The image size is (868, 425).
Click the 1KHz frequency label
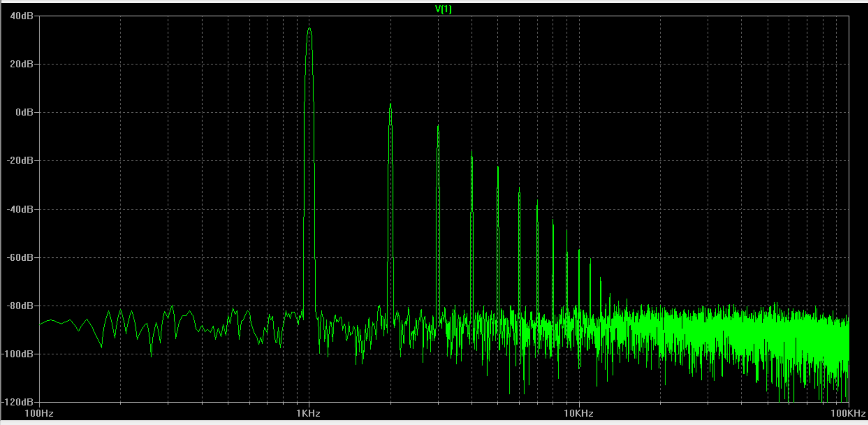[308, 413]
